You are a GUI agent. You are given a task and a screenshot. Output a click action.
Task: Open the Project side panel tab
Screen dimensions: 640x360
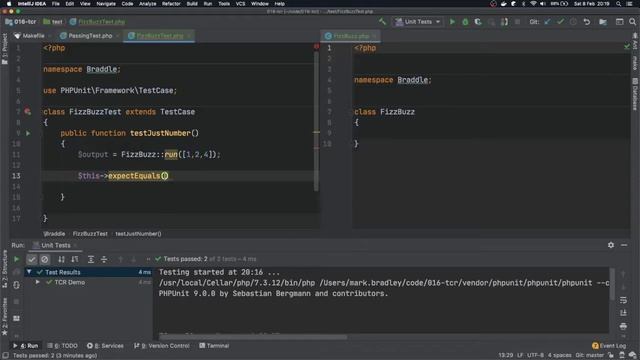click(4, 49)
